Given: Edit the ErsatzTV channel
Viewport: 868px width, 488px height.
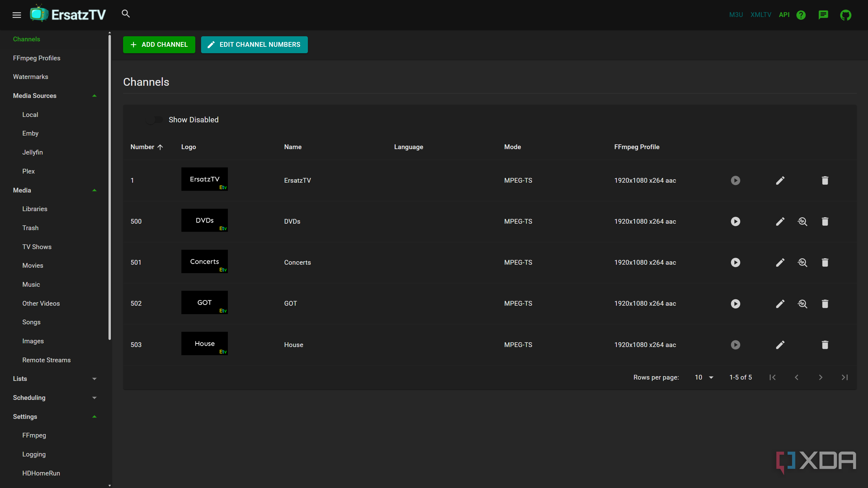Looking at the screenshot, I should point(780,180).
